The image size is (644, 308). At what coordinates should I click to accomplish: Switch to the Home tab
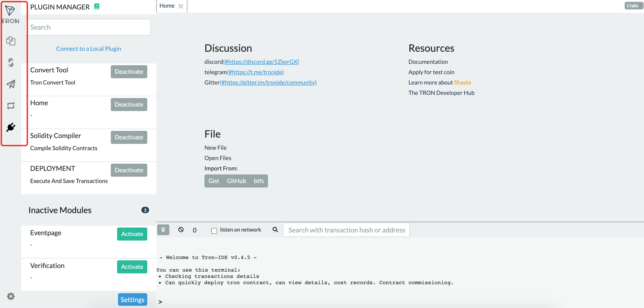coord(167,6)
